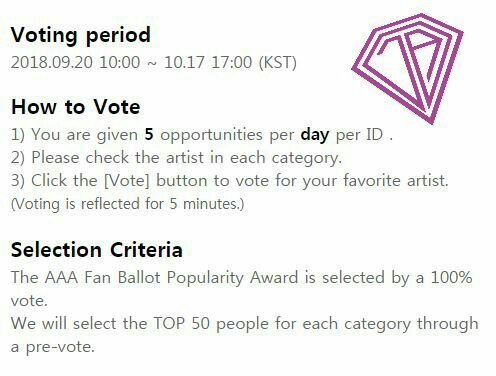This screenshot has width=496, height=376.
Task: Click the Voting period heading
Action: [81, 35]
